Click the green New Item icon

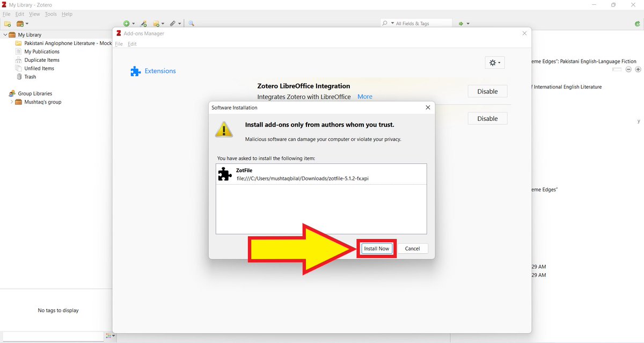pyautogui.click(x=128, y=24)
